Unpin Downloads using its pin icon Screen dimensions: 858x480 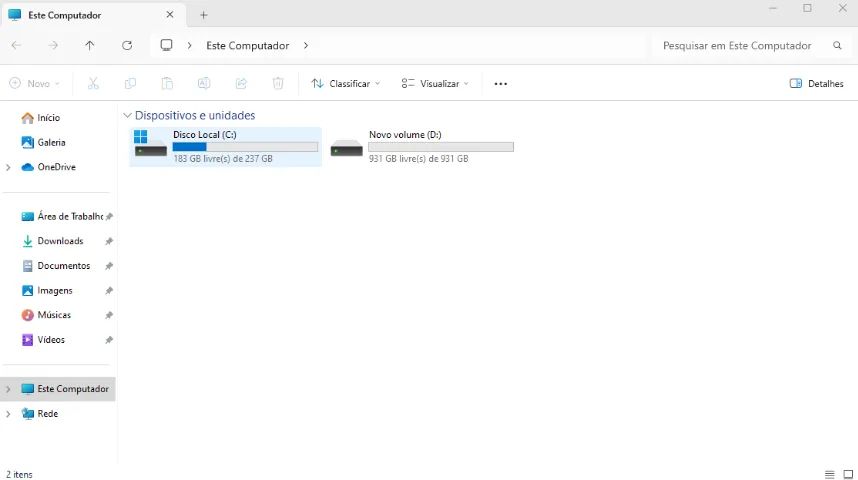click(x=109, y=241)
